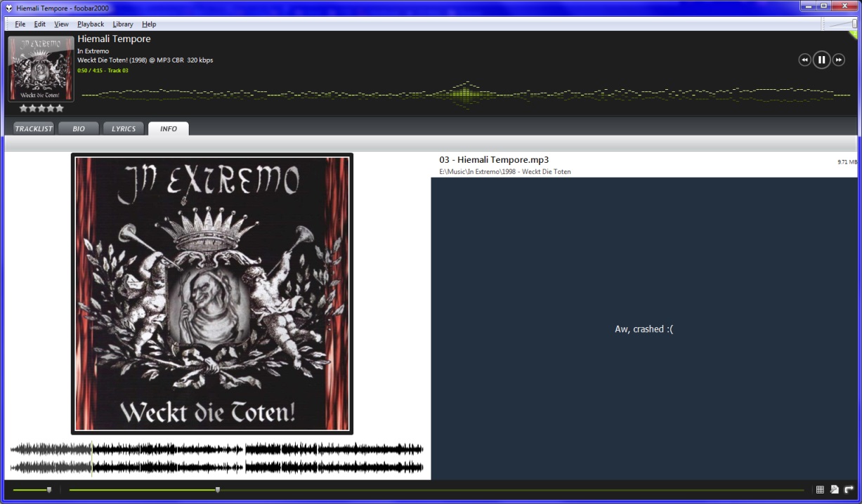The image size is (862, 504).
Task: Rate the track four stars
Action: pyautogui.click(x=51, y=108)
